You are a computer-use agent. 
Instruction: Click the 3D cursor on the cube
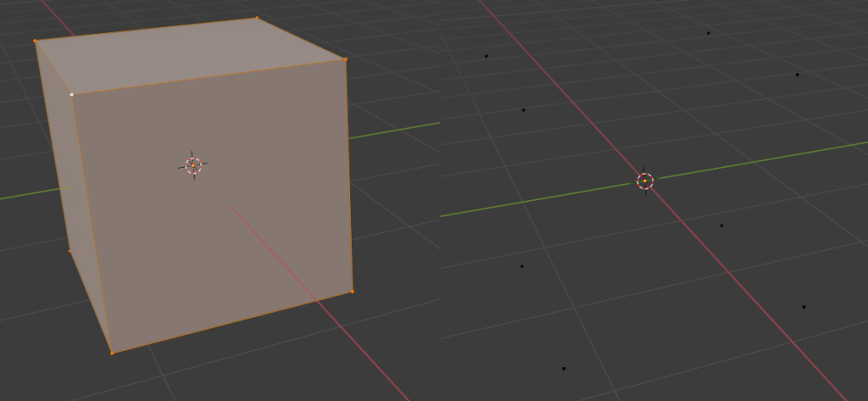193,166
